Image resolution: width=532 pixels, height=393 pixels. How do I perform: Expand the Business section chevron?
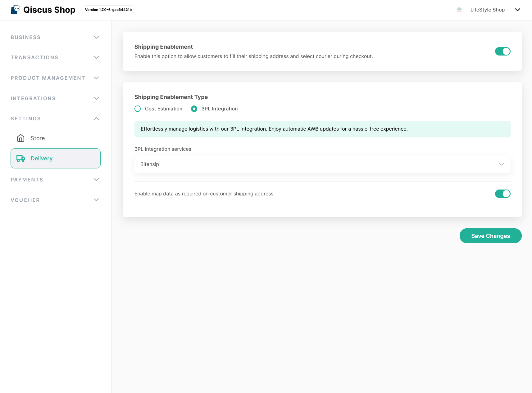96,37
